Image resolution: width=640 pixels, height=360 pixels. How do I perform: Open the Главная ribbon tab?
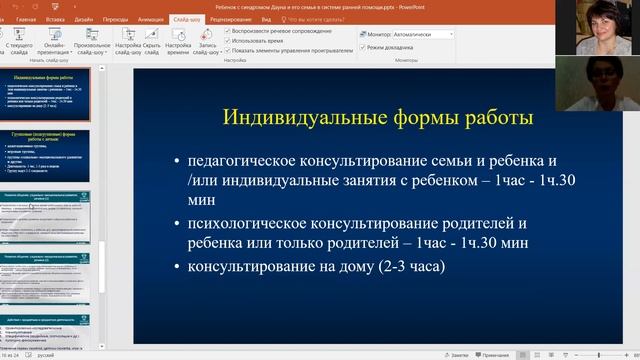pyautogui.click(x=26, y=19)
